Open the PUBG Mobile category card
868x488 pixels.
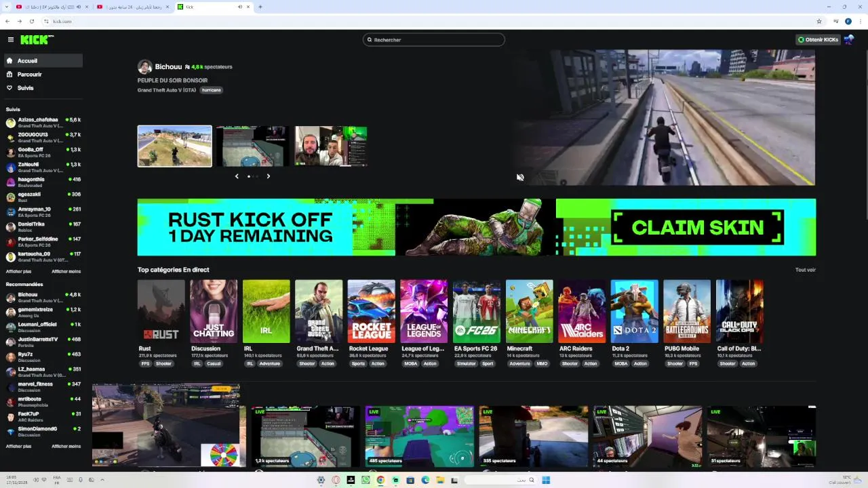687,311
